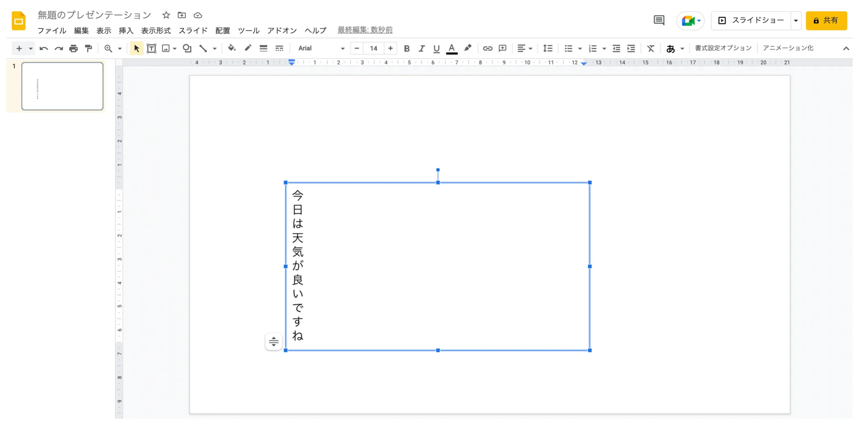Open the スライド menu
Viewport: 868px width, 426px height.
click(193, 30)
